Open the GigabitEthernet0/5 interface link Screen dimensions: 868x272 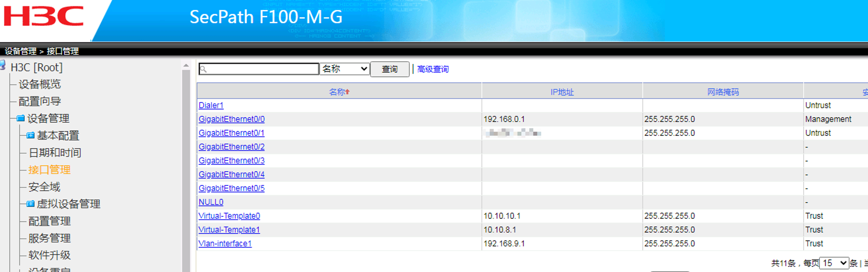(232, 188)
